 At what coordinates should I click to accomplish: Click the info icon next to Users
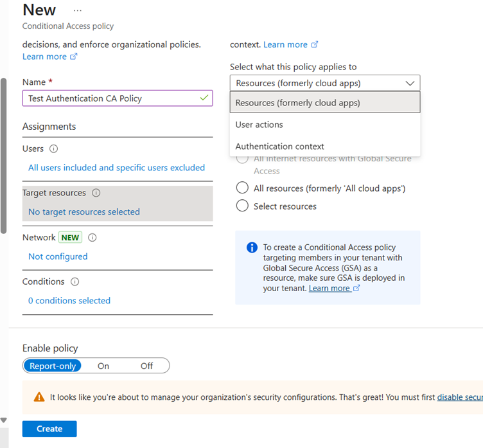coord(53,148)
